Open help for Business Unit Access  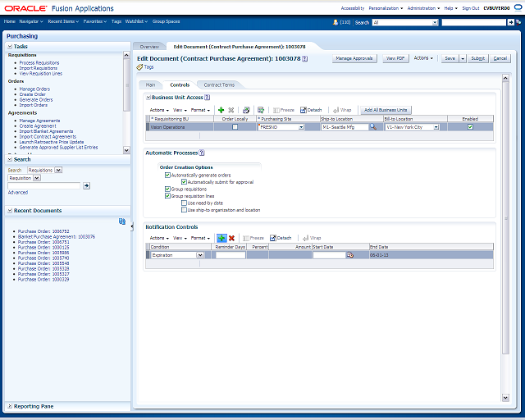(208, 98)
